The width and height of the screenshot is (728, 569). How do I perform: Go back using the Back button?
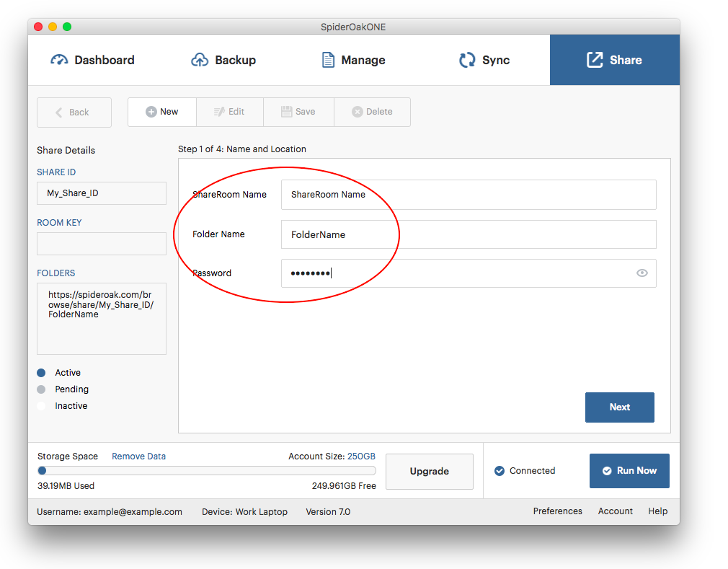click(74, 113)
